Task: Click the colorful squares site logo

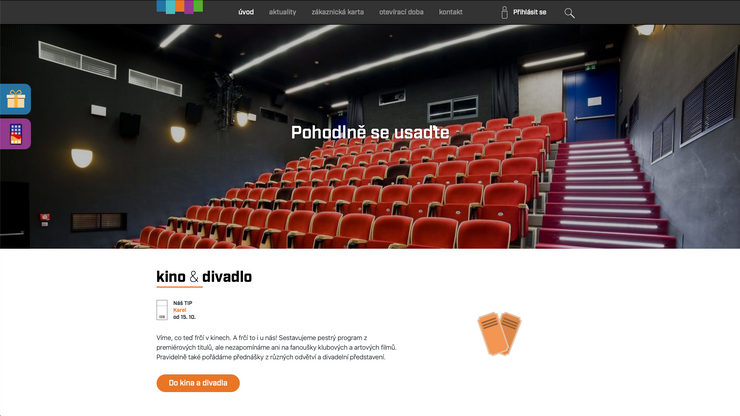Action: click(x=180, y=7)
